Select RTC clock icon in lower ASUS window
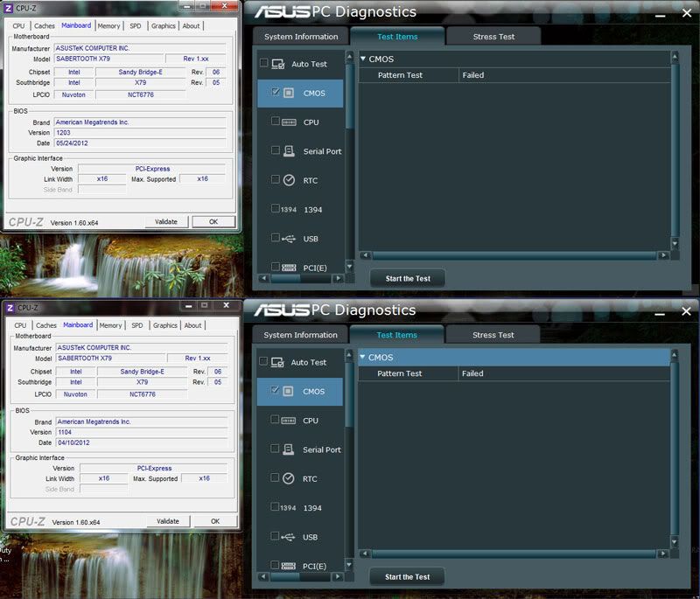The width and height of the screenshot is (700, 599). click(x=289, y=478)
